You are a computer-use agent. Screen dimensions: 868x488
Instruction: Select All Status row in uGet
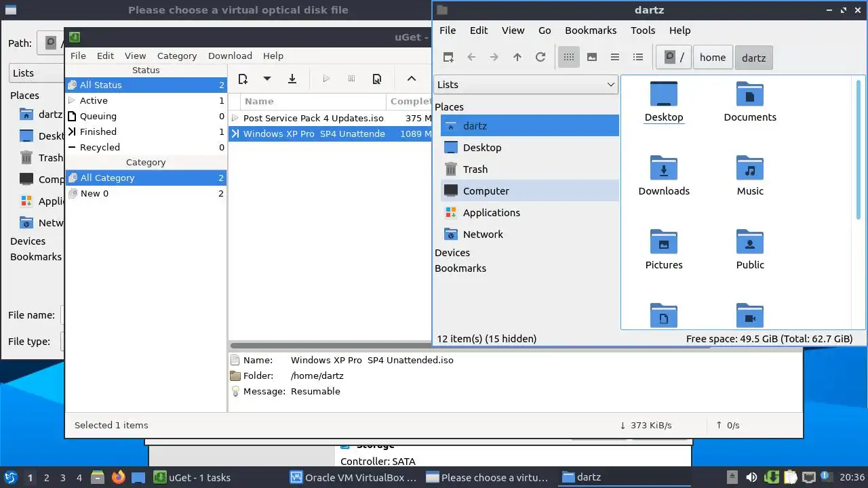[x=146, y=85]
